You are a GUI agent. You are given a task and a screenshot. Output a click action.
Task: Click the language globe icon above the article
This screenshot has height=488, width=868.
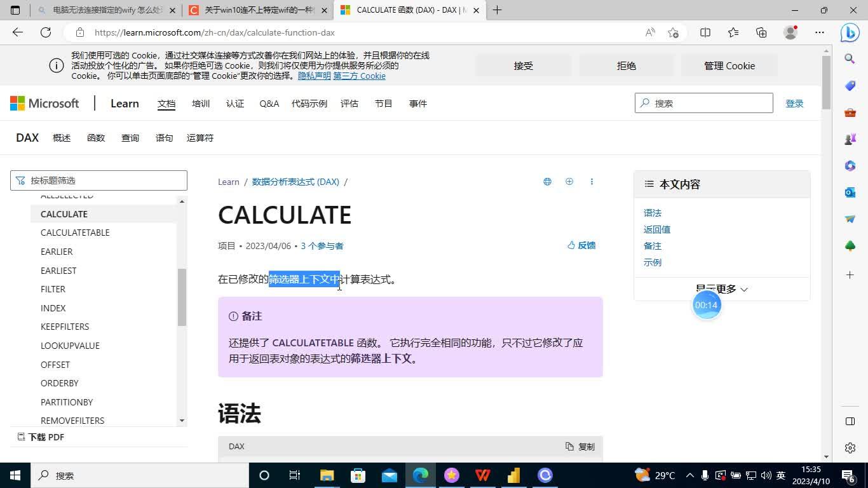(x=547, y=182)
